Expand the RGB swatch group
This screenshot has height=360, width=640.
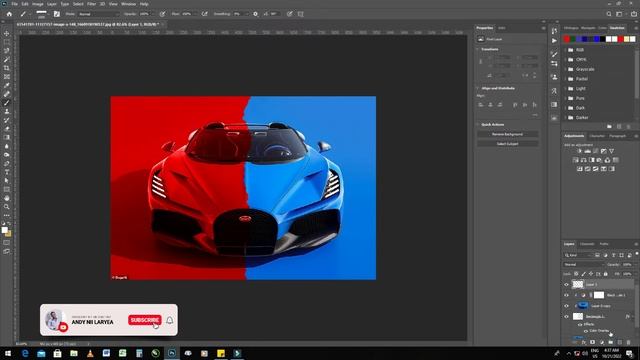[565, 50]
